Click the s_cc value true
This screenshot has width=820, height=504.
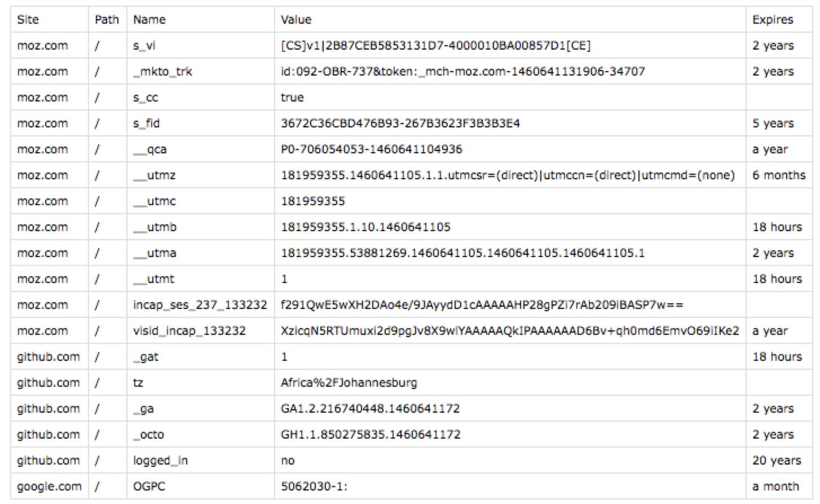pos(292,98)
